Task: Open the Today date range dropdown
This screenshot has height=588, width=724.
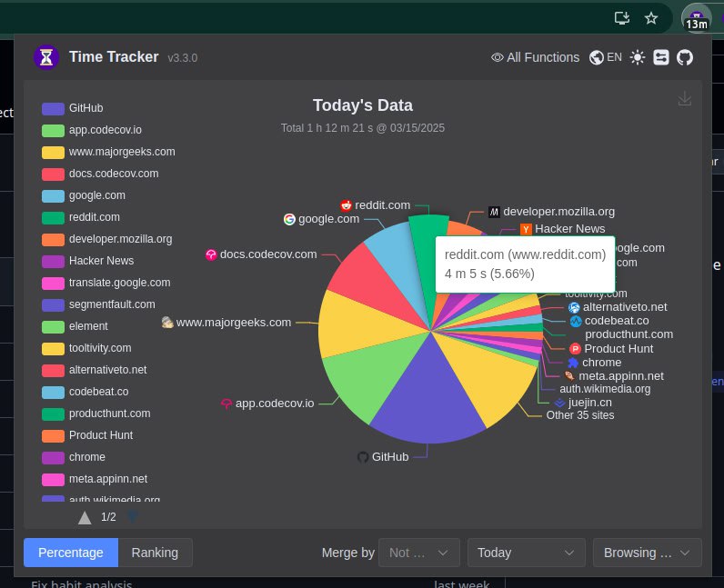Action: [527, 553]
